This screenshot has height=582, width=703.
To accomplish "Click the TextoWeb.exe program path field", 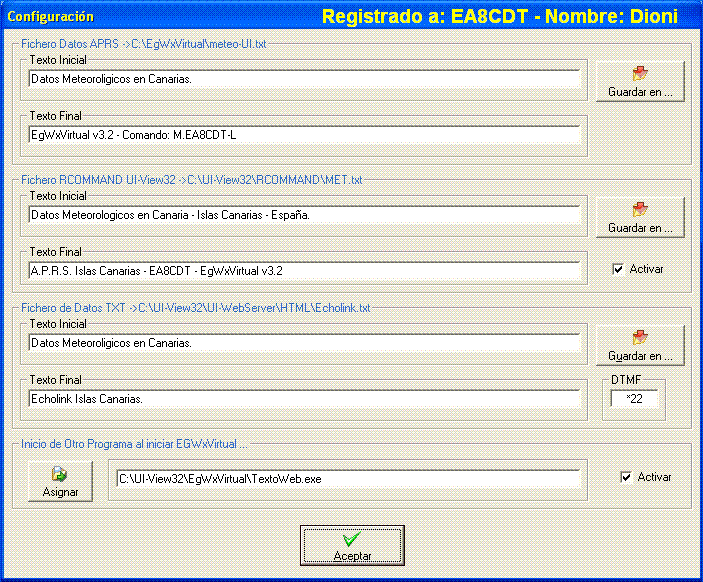I will [x=348, y=479].
